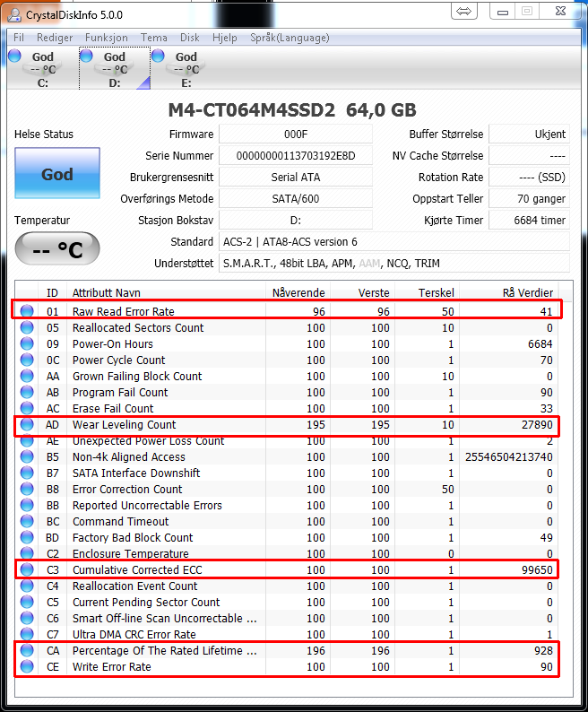
Task: Open the Rediger menu
Action: pyautogui.click(x=55, y=38)
